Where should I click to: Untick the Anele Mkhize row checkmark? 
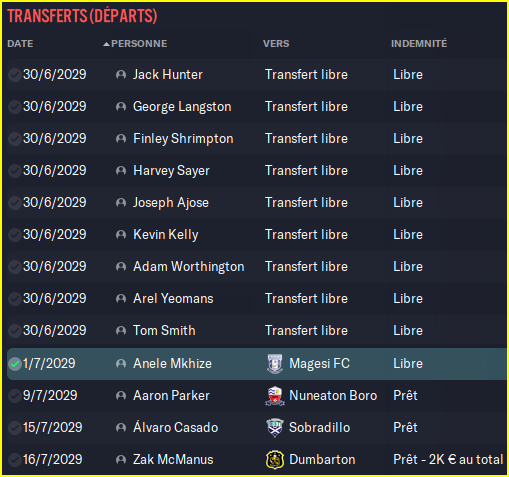point(15,364)
